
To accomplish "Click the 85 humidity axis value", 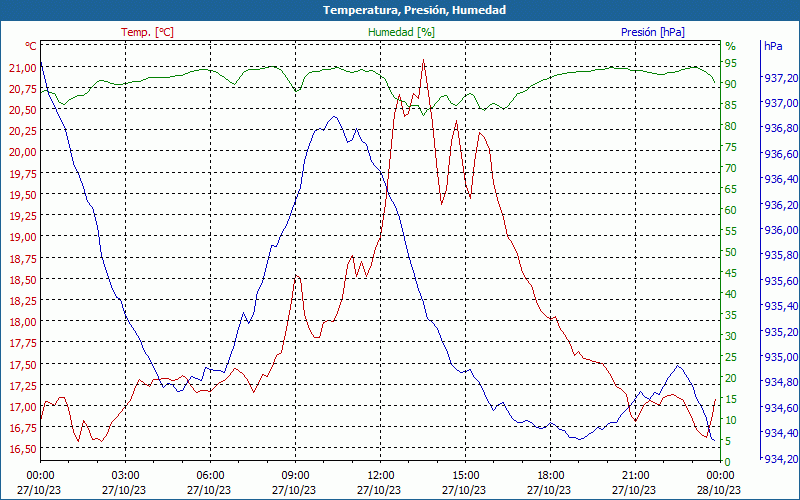I will pyautogui.click(x=731, y=105).
